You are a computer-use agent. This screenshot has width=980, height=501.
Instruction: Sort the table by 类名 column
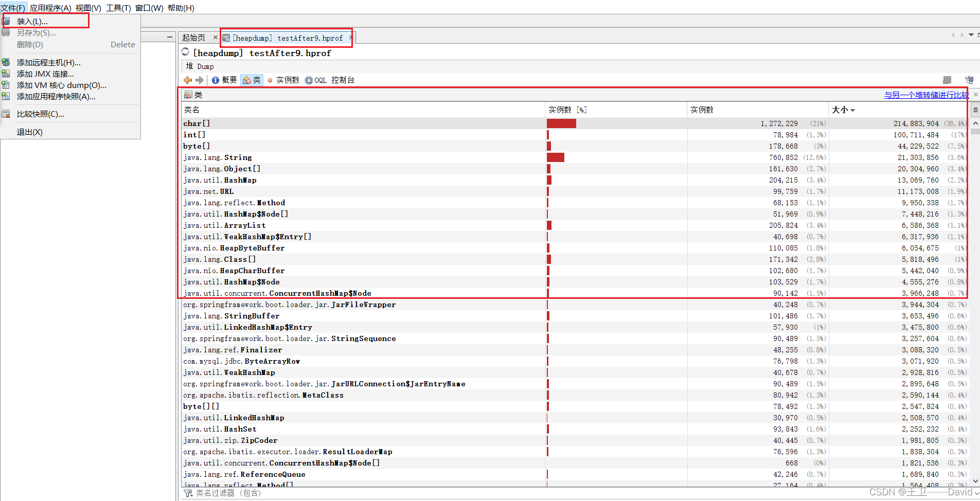tap(363, 110)
